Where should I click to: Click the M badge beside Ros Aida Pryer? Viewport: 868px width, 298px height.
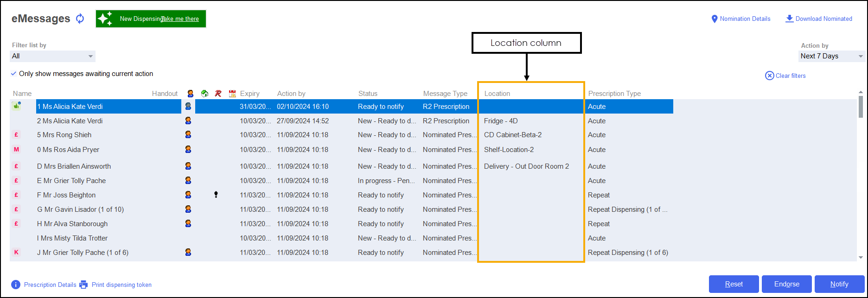coord(16,149)
